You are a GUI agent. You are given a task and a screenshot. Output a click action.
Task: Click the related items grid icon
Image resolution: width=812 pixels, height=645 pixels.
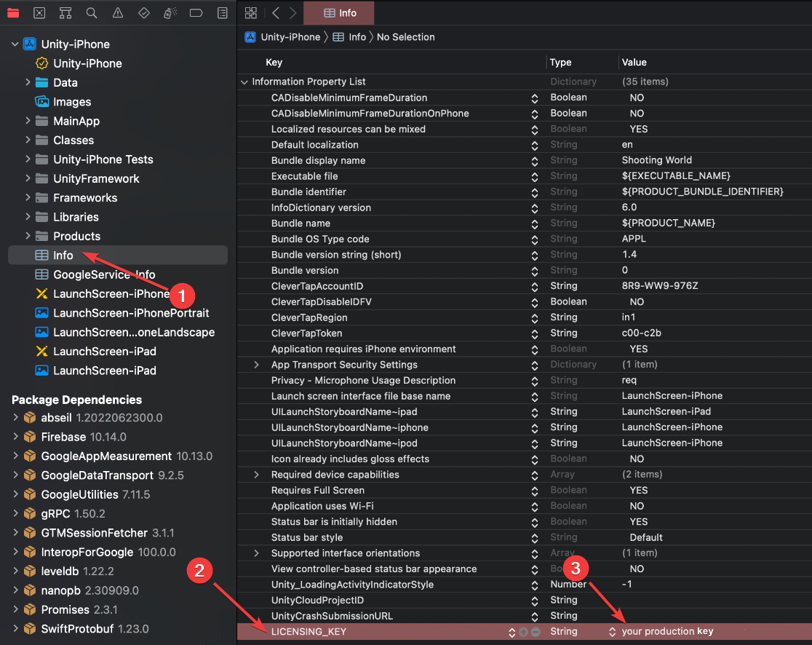[x=251, y=13]
